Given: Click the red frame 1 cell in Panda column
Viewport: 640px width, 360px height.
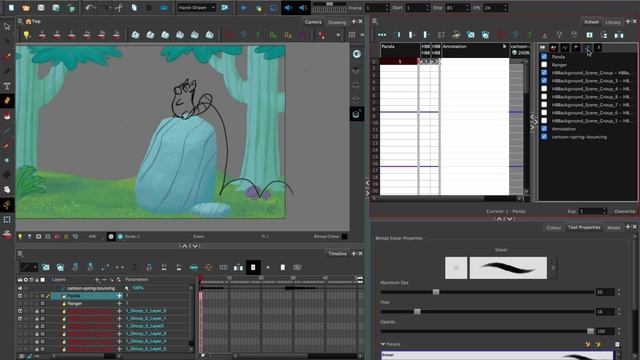Looking at the screenshot, I should [399, 61].
